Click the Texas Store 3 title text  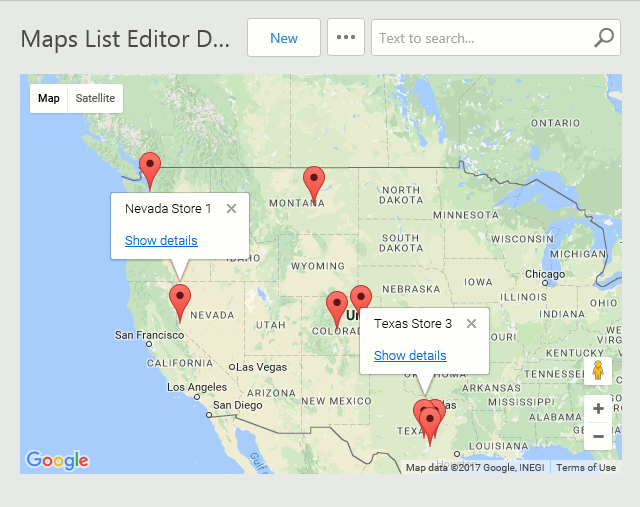point(413,324)
